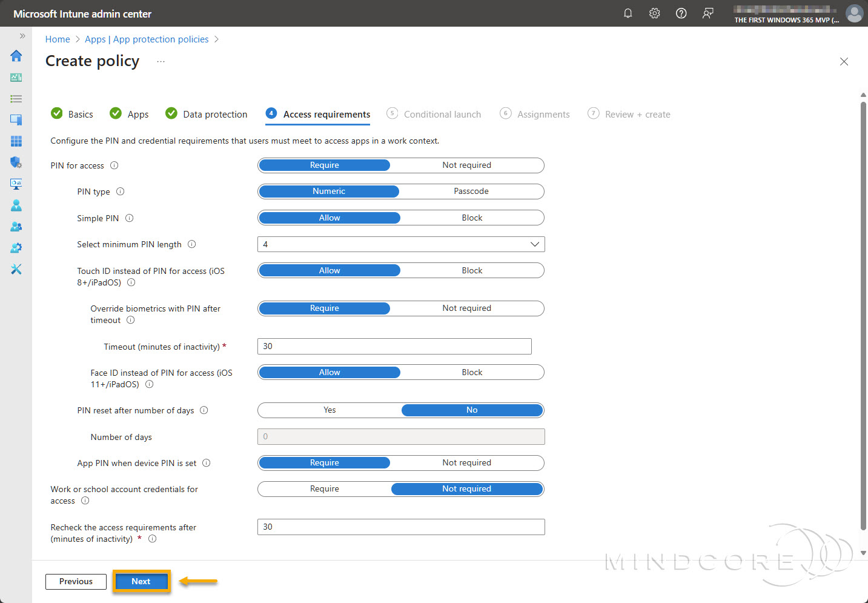
Task: Set Face ID instead of PIN to Block
Action: point(472,372)
